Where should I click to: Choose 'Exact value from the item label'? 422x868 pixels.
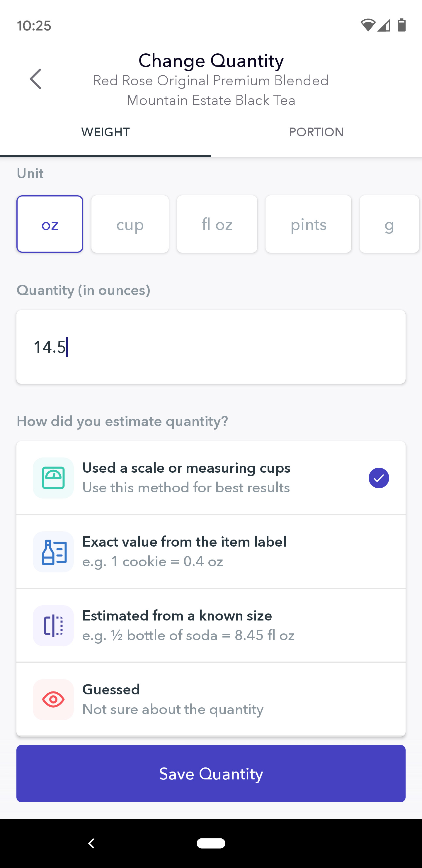point(211,552)
